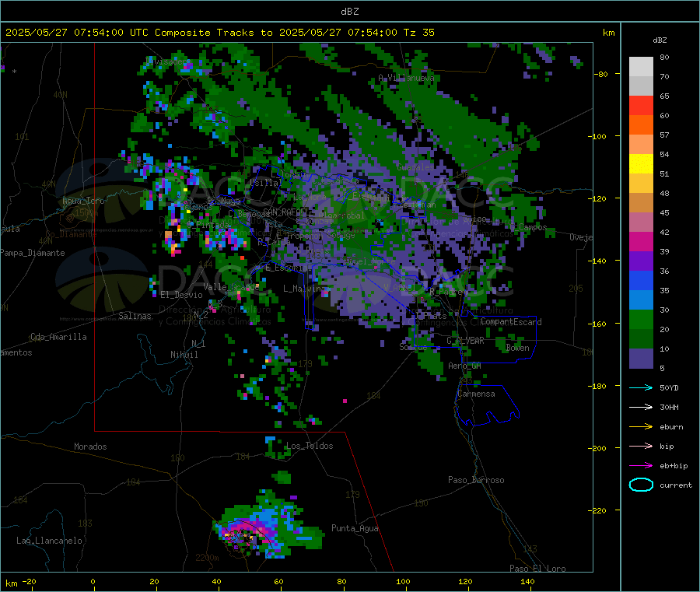Click the 'Cda_Amarilla' place label

point(58,337)
